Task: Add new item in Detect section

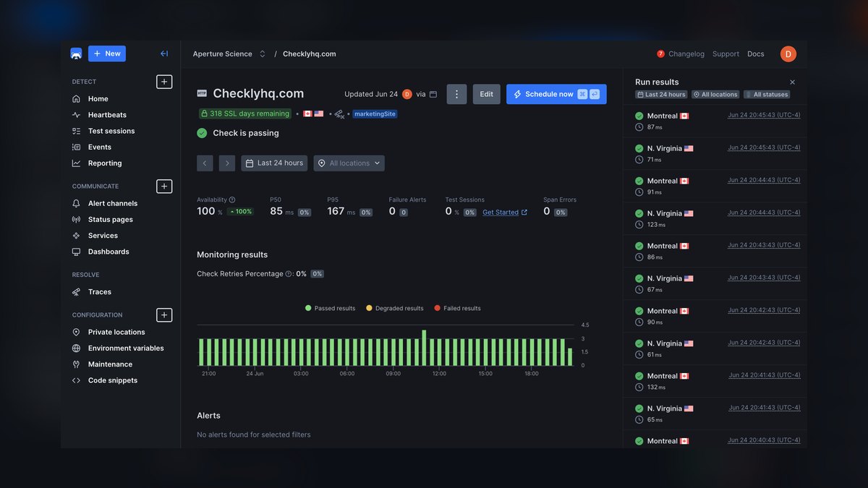Action: (x=164, y=82)
